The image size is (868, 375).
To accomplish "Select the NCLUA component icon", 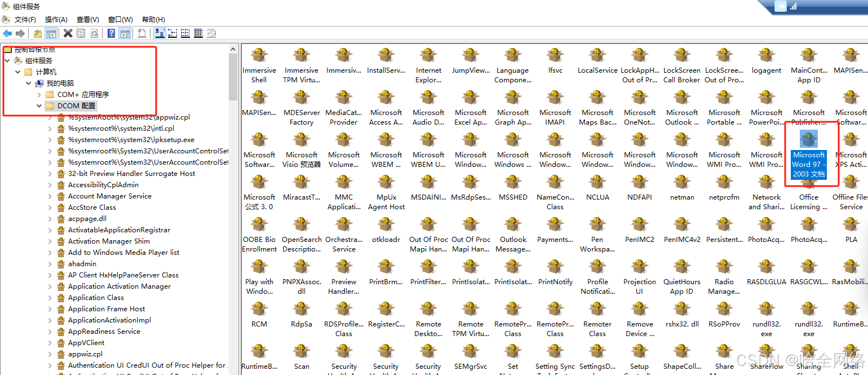I will [x=597, y=188].
